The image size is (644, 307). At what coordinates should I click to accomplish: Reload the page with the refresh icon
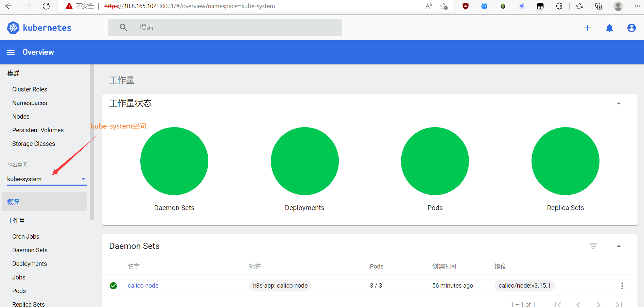(x=46, y=6)
